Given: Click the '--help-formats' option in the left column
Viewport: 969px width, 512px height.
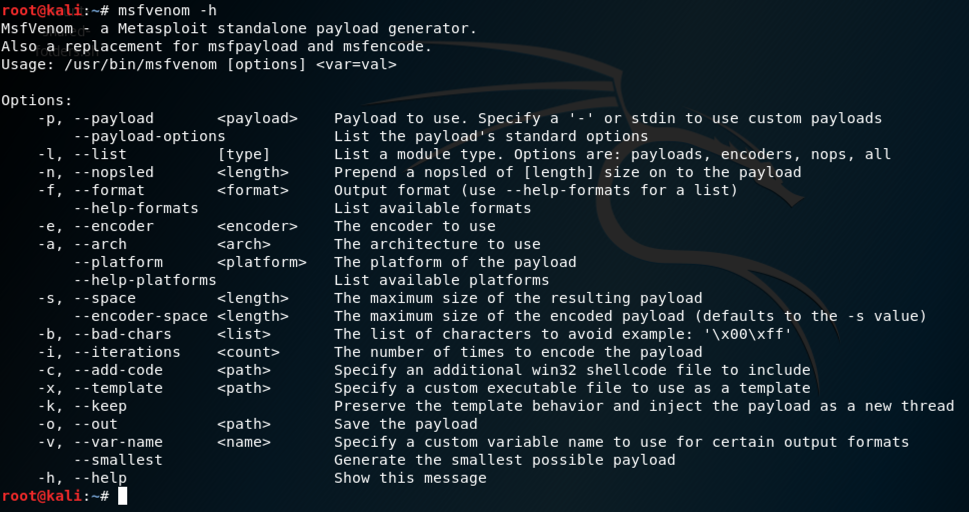Looking at the screenshot, I should tap(136, 208).
